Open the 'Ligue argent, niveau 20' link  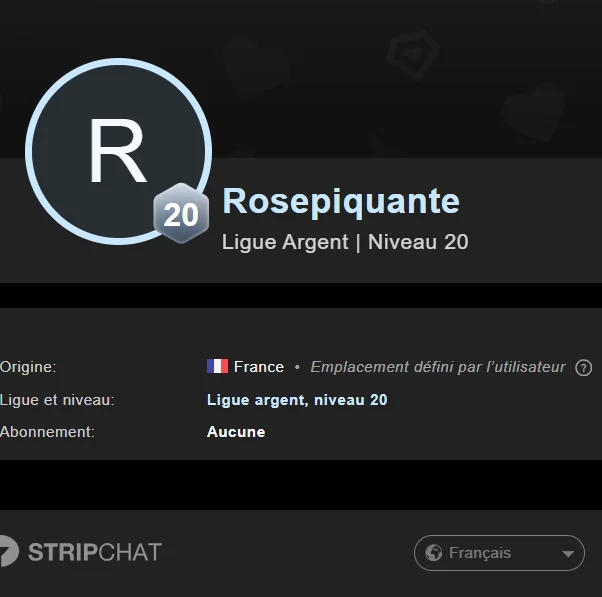tap(297, 400)
